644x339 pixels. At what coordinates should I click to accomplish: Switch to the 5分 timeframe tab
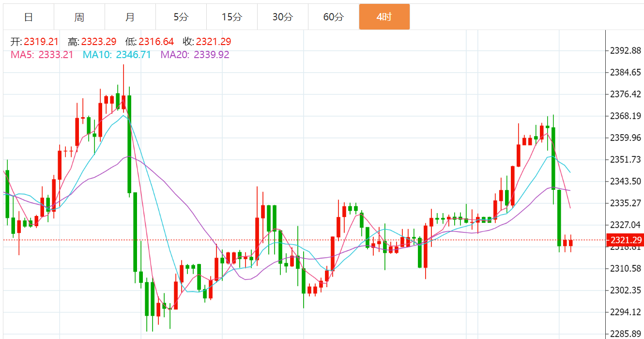tap(181, 17)
